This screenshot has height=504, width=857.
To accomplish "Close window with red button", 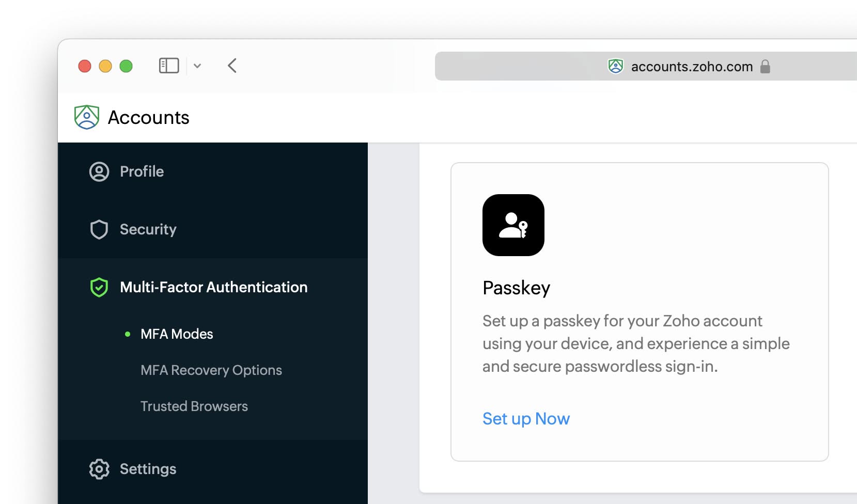I will [x=85, y=66].
